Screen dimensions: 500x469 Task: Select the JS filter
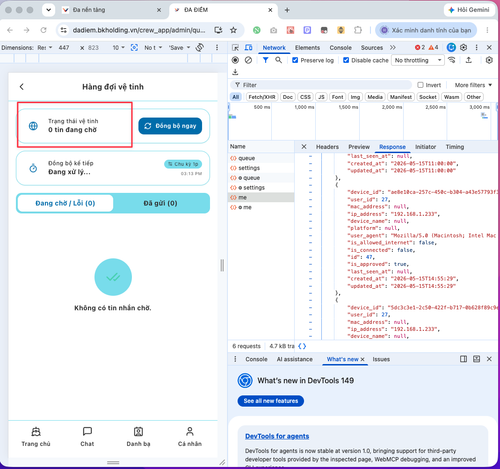(321, 97)
